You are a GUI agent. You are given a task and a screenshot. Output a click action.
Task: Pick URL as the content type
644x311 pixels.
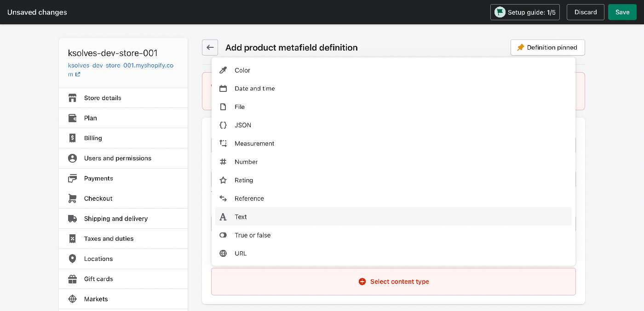pyautogui.click(x=393, y=254)
